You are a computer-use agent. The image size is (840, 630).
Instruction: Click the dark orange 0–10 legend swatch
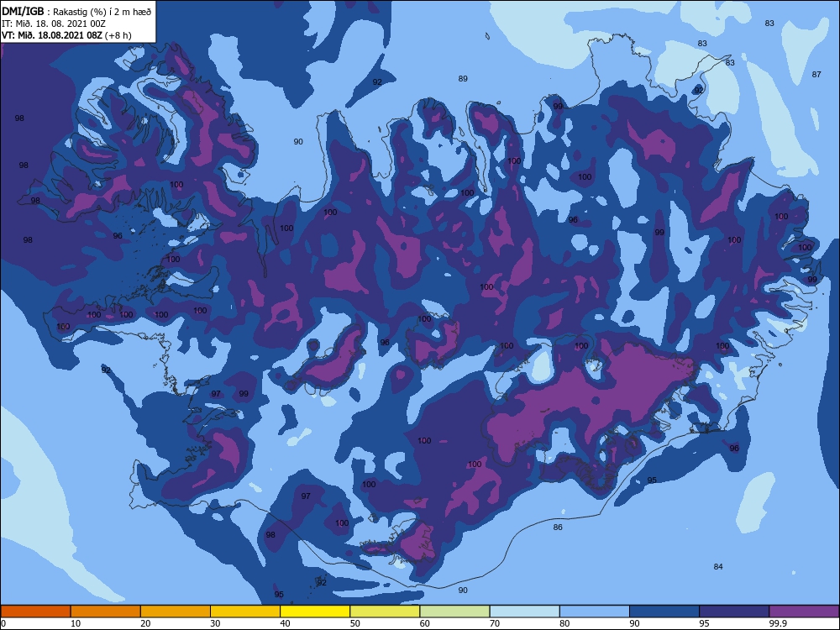[35, 612]
